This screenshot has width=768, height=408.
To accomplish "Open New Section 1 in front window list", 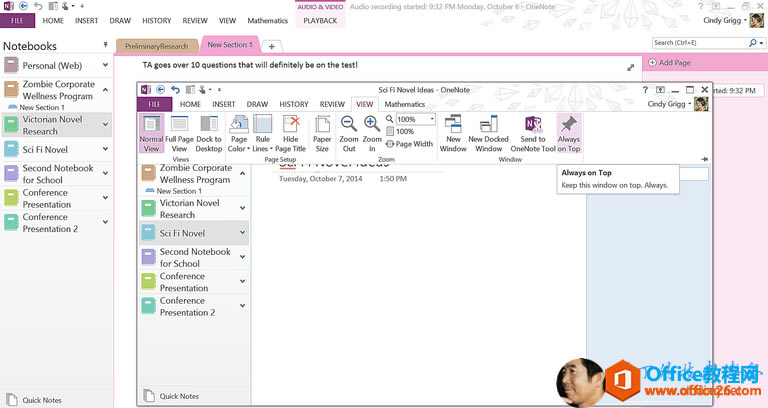I will coord(179,191).
